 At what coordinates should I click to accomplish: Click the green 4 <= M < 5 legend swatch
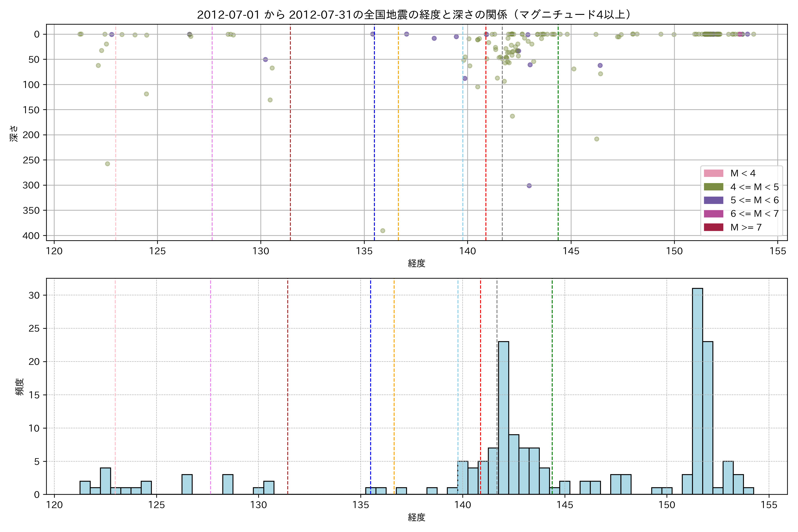point(713,187)
